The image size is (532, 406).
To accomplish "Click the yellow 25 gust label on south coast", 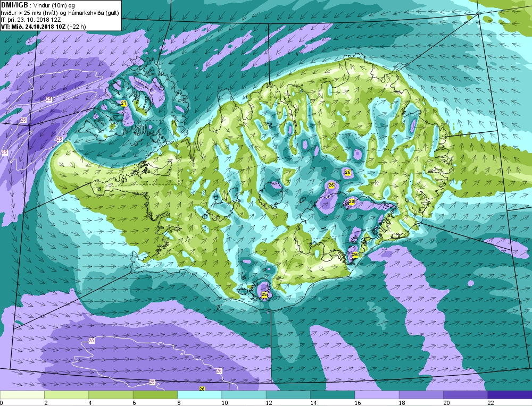I will pyautogui.click(x=264, y=295).
